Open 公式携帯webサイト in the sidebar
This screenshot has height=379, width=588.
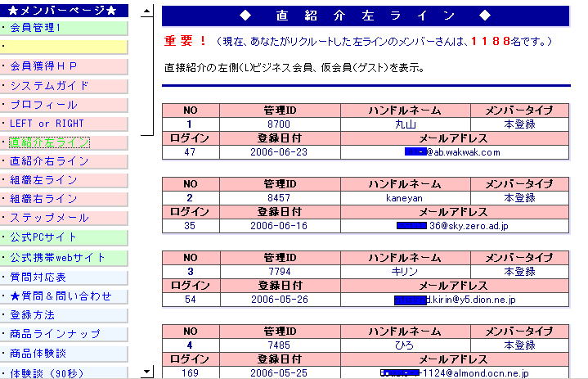(57, 257)
